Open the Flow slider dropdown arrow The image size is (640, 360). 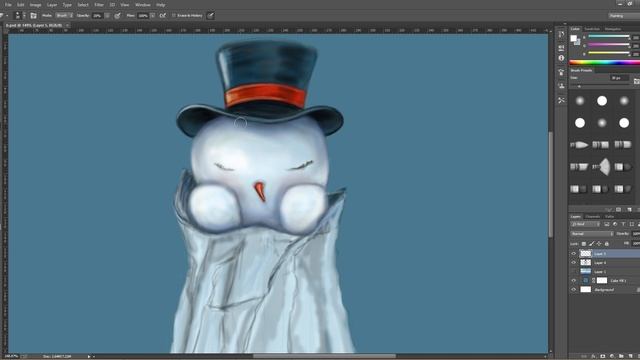(153, 16)
